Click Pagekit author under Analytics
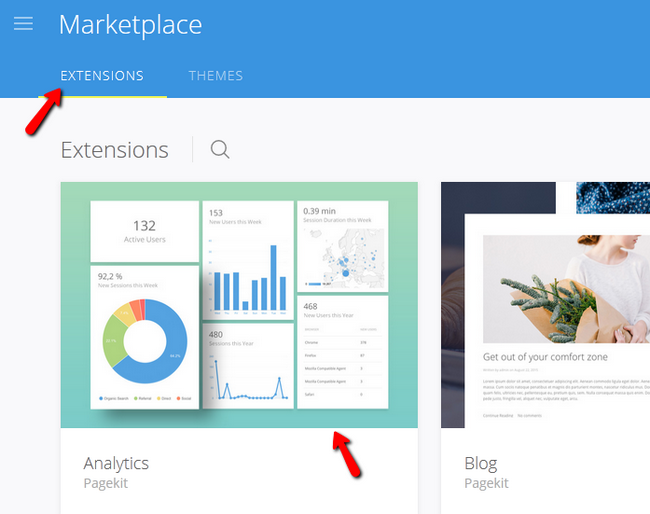Viewport: 650px width, 514px height. point(106,483)
